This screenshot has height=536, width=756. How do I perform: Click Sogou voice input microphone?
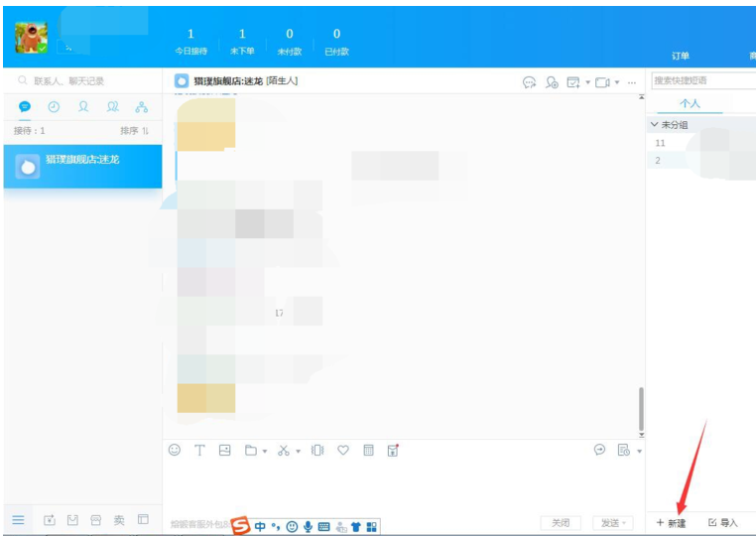[308, 526]
